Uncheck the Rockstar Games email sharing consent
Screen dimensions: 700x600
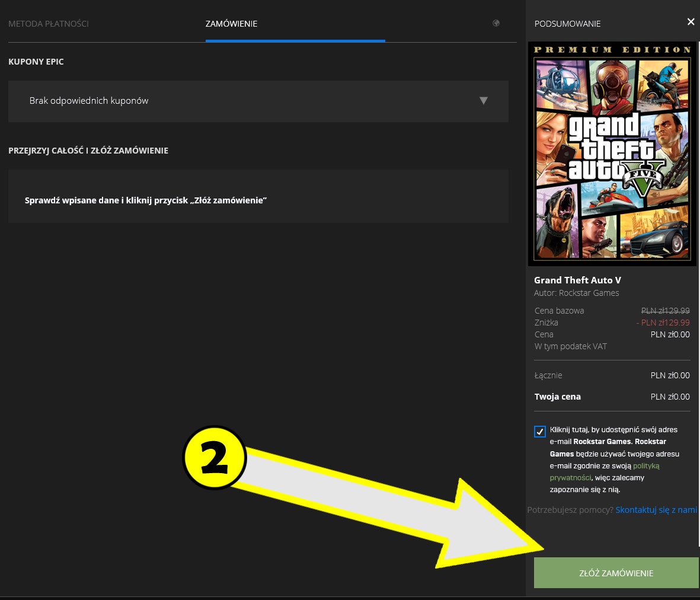[539, 432]
